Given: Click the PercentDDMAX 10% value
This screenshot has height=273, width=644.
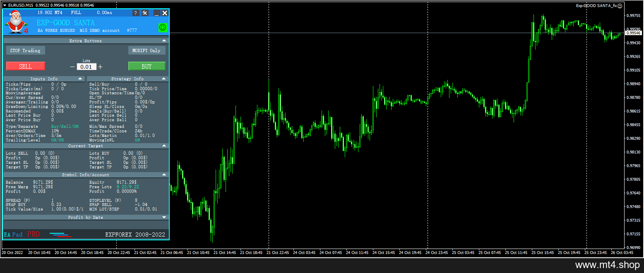Looking at the screenshot, I should [55, 131].
